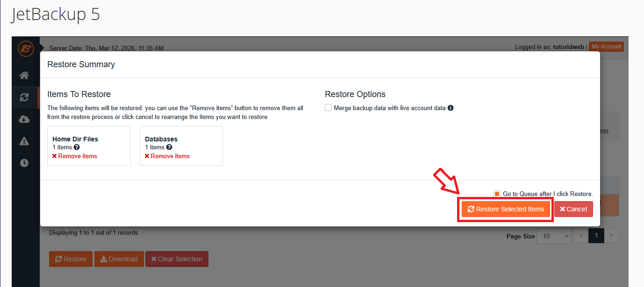This screenshot has width=644, height=287.
Task: Open the Queue clock icon in sidebar
Action: coord(25,163)
